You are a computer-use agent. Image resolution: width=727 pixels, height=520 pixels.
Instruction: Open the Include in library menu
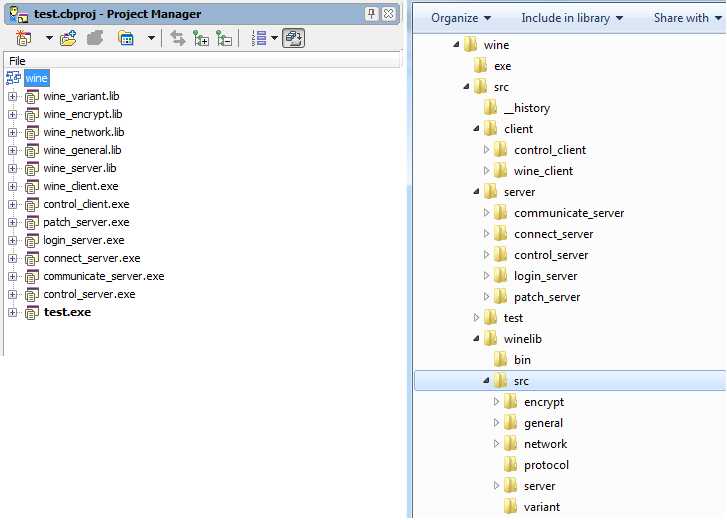point(571,18)
